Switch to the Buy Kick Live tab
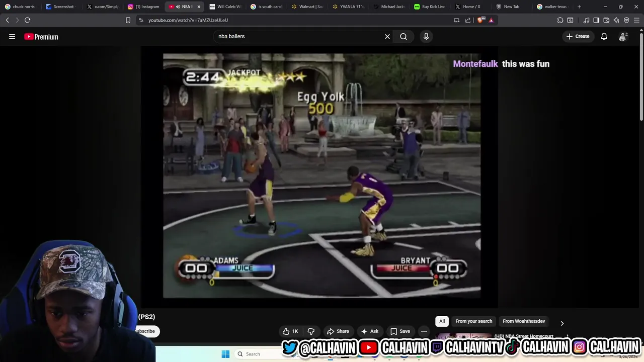Image resolution: width=644 pixels, height=362 pixels. (x=430, y=7)
